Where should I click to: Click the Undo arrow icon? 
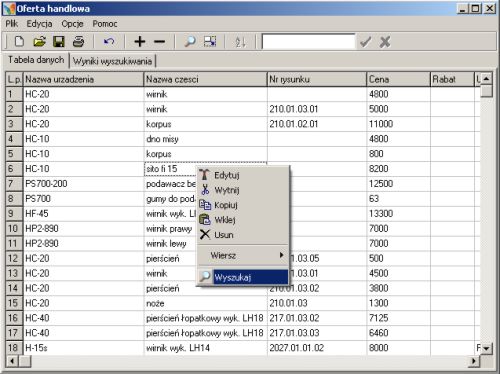109,42
